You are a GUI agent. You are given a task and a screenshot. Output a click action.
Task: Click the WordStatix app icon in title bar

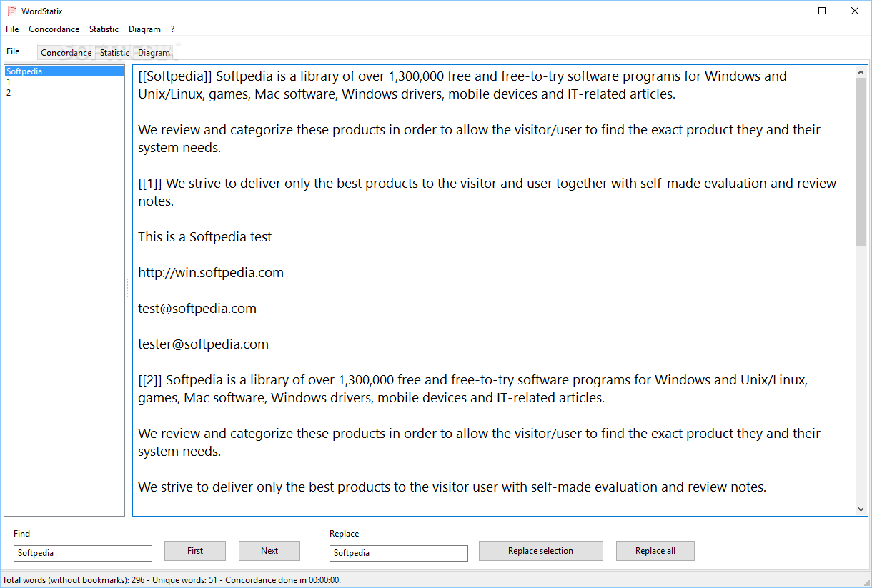[x=11, y=11]
